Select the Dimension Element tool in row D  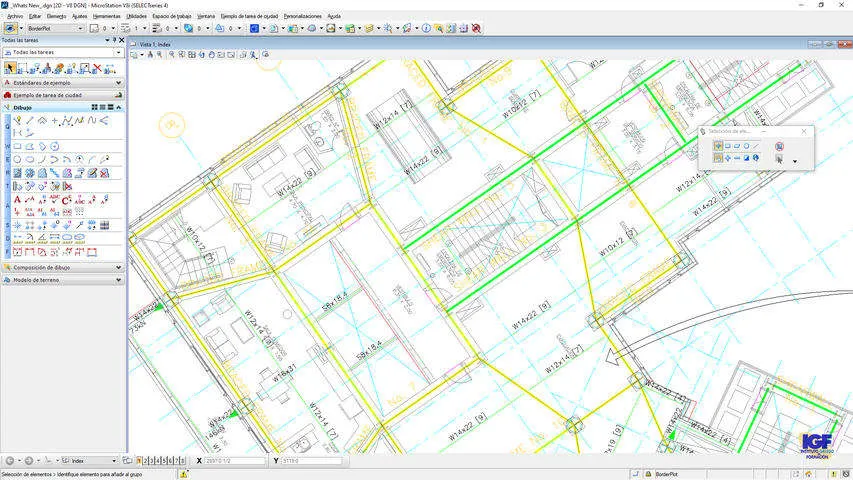(x=18, y=238)
